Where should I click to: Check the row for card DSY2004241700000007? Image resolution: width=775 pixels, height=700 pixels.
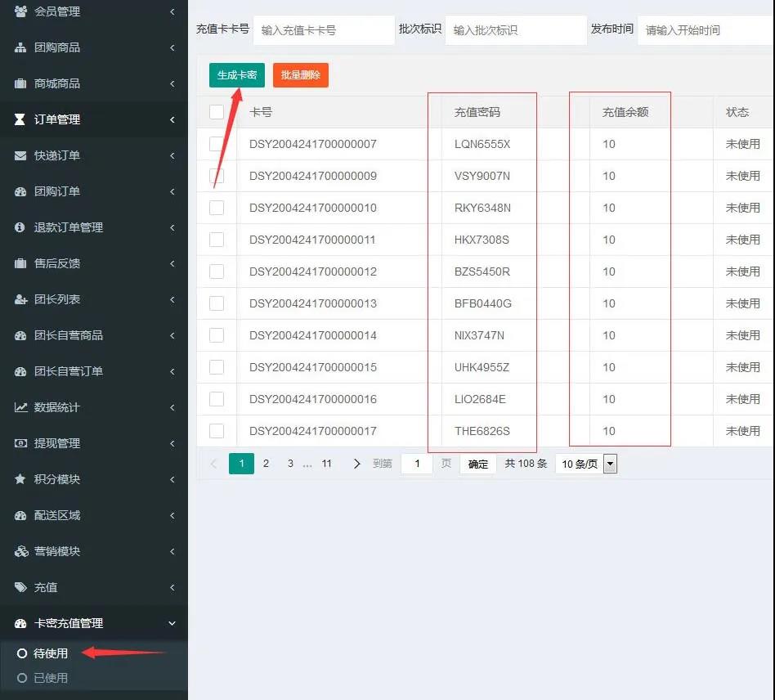click(217, 144)
